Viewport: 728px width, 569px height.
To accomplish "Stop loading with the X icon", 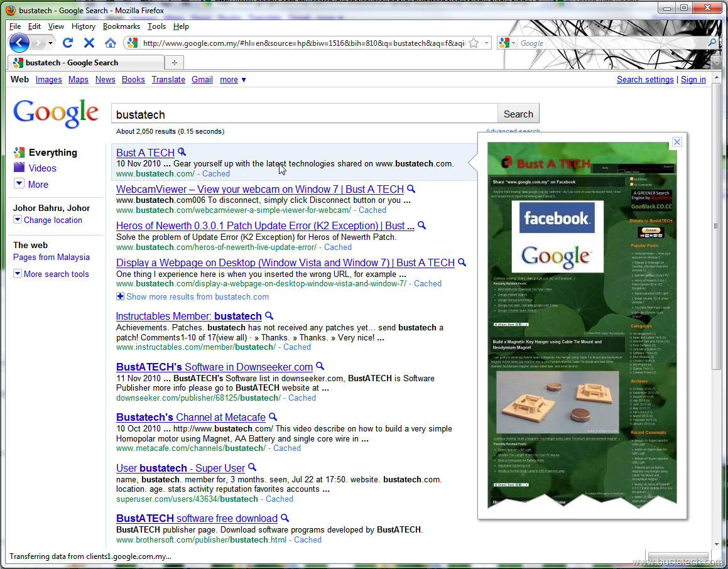I will 89,43.
